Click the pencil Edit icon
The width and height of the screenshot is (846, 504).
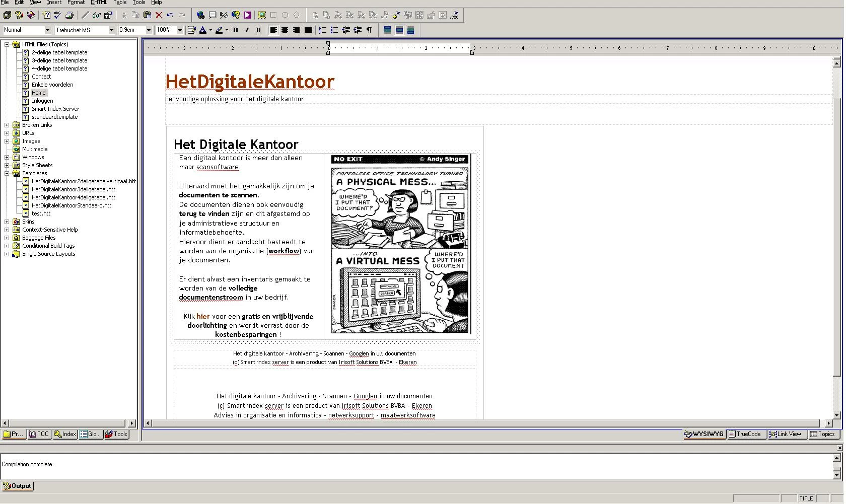click(85, 15)
